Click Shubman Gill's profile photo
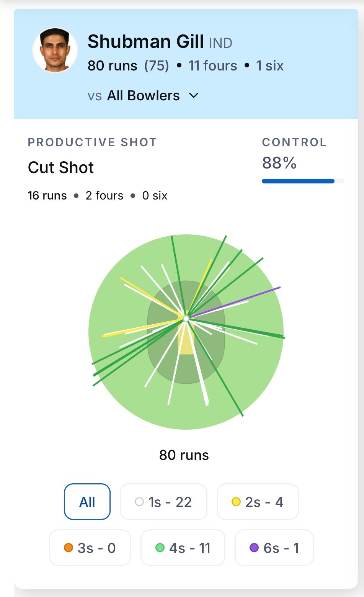364x597 pixels. 55,50
